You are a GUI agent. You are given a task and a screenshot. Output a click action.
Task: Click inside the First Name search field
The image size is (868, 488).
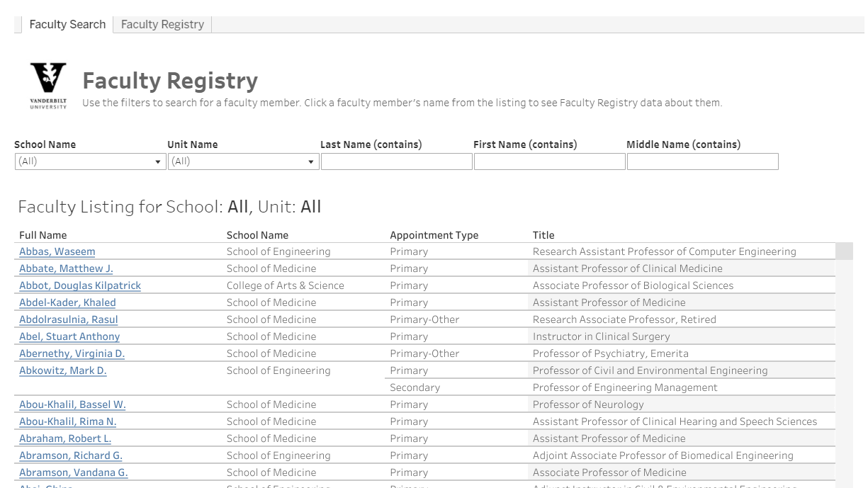click(549, 161)
